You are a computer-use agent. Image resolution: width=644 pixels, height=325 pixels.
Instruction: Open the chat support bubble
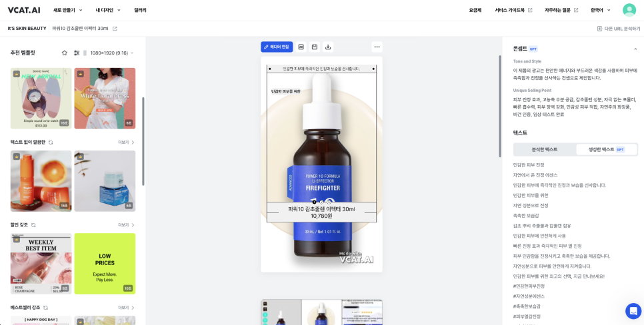point(633,311)
